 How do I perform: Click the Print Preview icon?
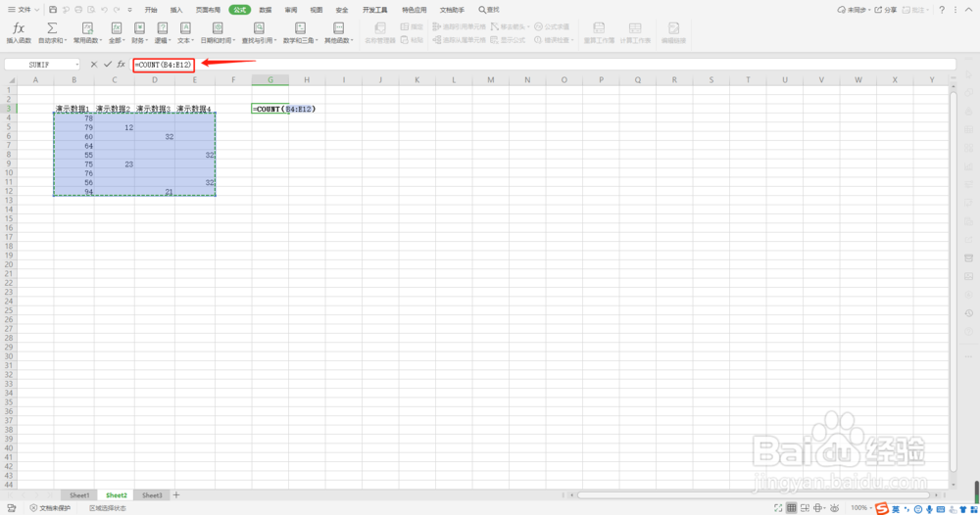(x=91, y=10)
